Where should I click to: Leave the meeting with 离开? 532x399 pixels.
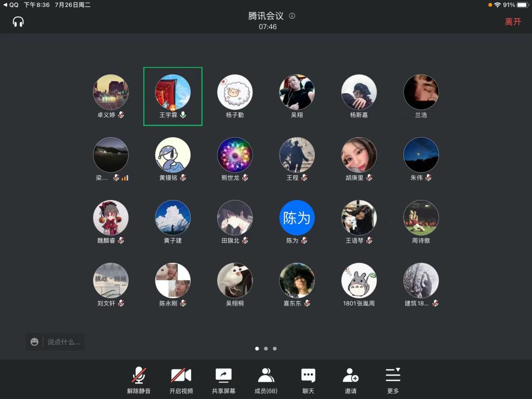point(512,22)
